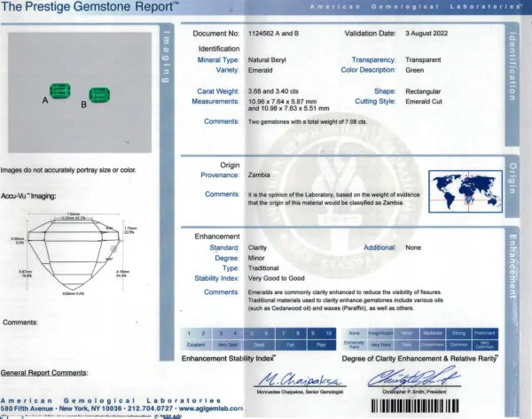Screen dimensions: 532x419
Task: Click validation date '3 August 2022'
Action: click(426, 34)
